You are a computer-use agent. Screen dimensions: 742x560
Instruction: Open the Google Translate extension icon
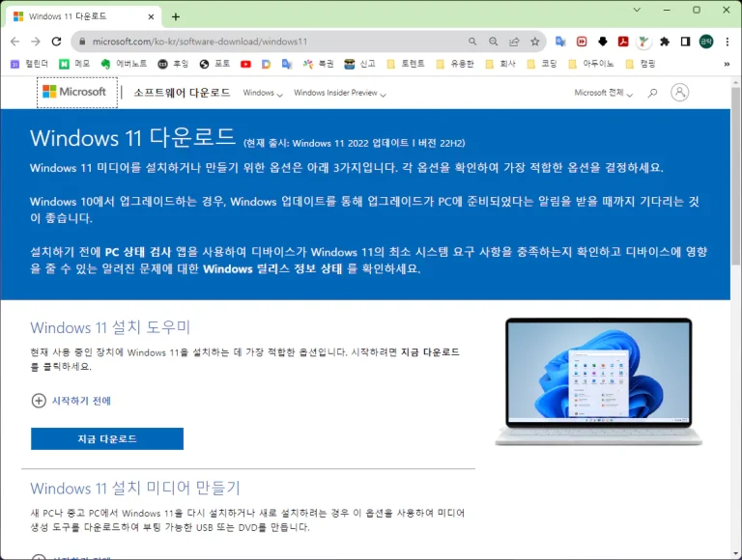click(x=560, y=42)
